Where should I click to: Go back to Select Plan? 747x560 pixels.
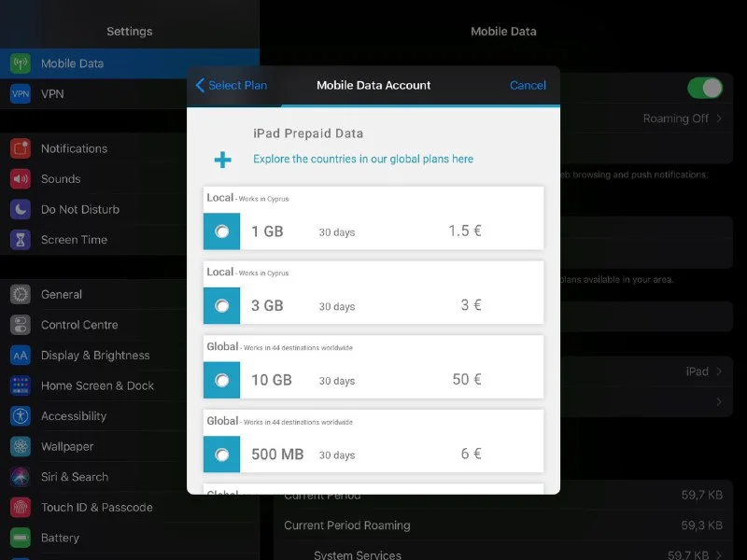point(231,85)
